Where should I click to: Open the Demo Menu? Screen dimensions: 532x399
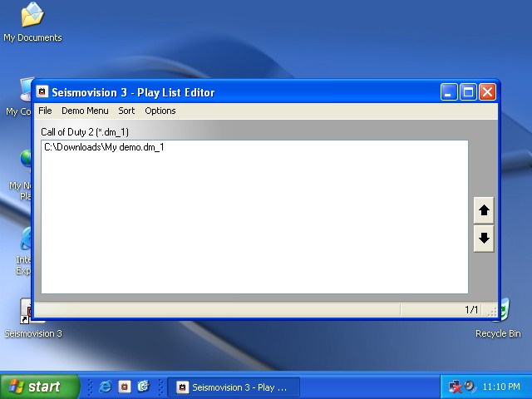tap(85, 111)
